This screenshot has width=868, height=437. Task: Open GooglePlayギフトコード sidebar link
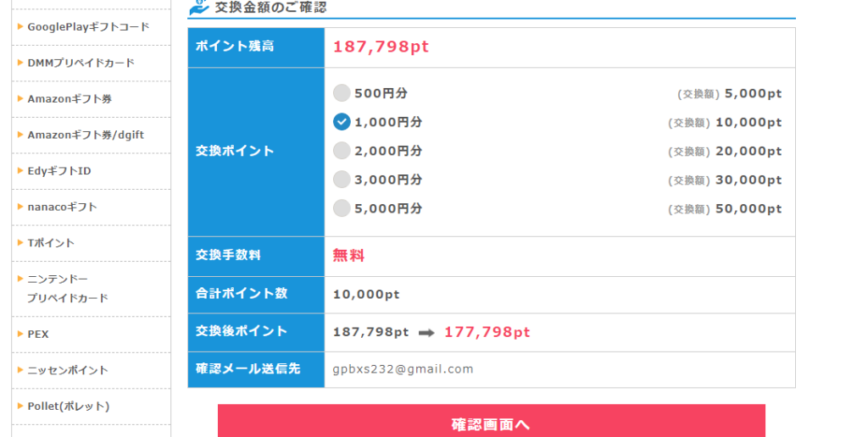pos(88,26)
